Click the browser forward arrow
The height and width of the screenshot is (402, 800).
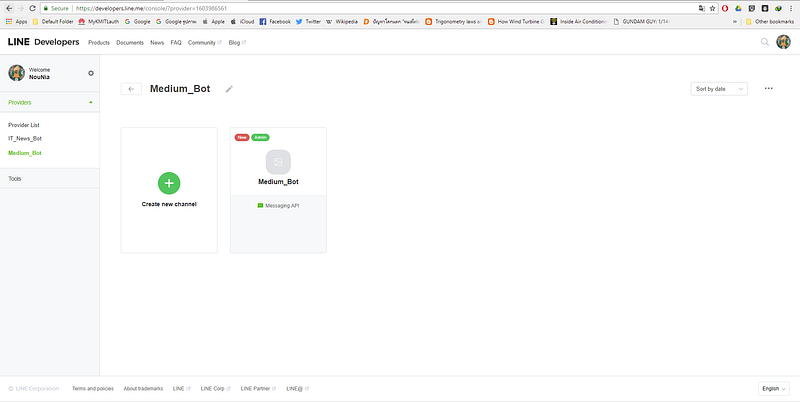pos(20,8)
